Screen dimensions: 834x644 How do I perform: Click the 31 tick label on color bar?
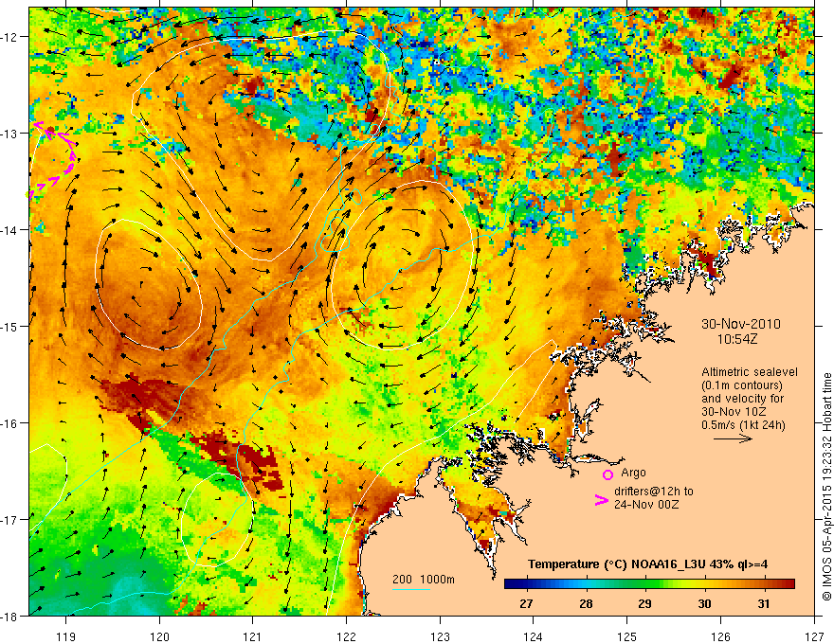764,603
